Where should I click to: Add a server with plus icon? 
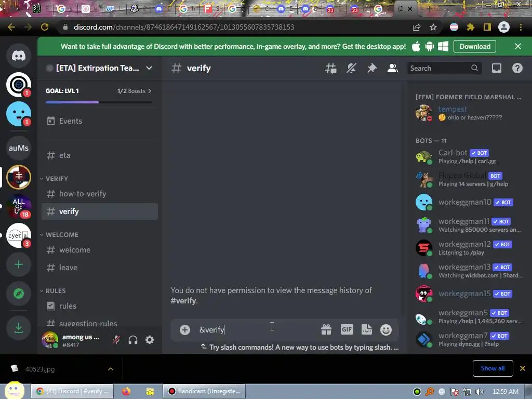19,264
